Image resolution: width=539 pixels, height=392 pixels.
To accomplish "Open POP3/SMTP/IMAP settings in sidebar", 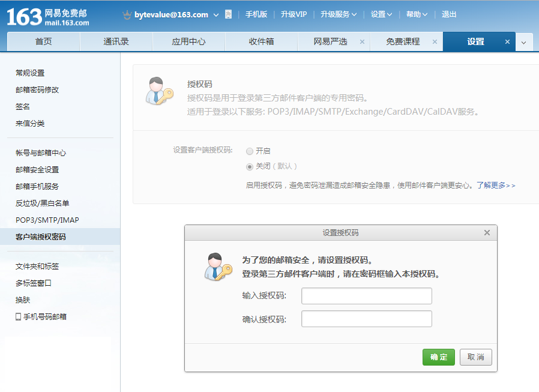I will tap(47, 220).
